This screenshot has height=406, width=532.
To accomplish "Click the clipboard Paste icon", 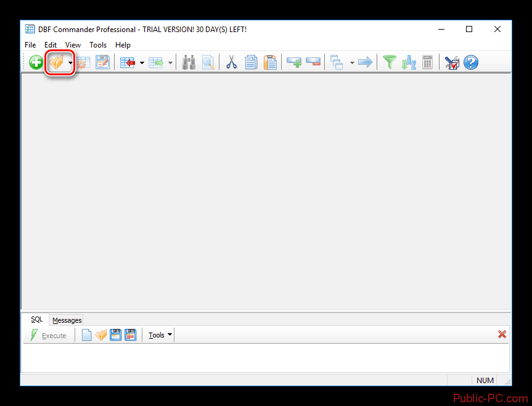I will (x=270, y=62).
